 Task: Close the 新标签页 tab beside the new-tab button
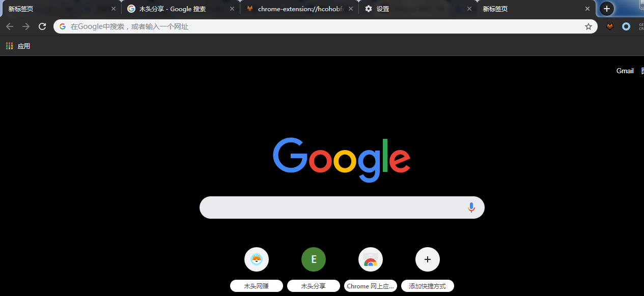pyautogui.click(x=587, y=9)
